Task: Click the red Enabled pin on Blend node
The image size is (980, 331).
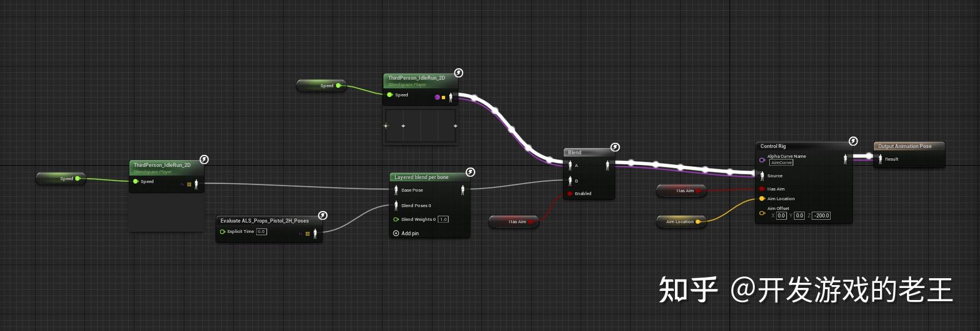Action: [570, 194]
